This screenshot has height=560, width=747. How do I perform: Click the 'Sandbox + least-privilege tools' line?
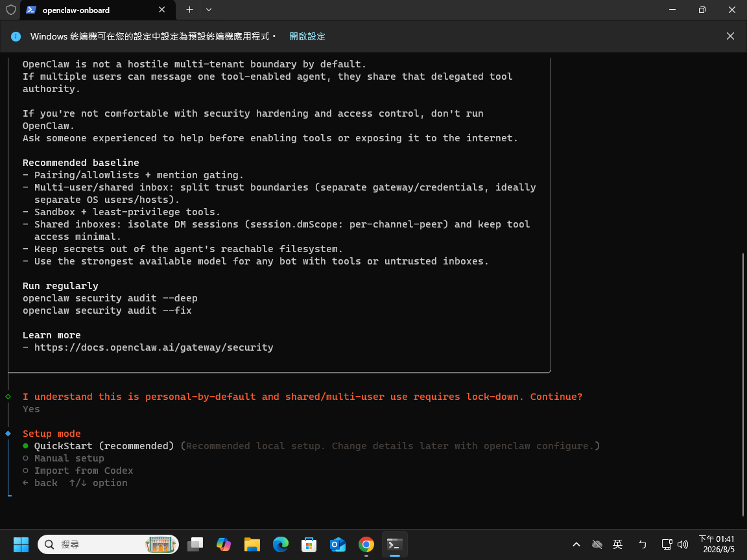click(x=121, y=212)
